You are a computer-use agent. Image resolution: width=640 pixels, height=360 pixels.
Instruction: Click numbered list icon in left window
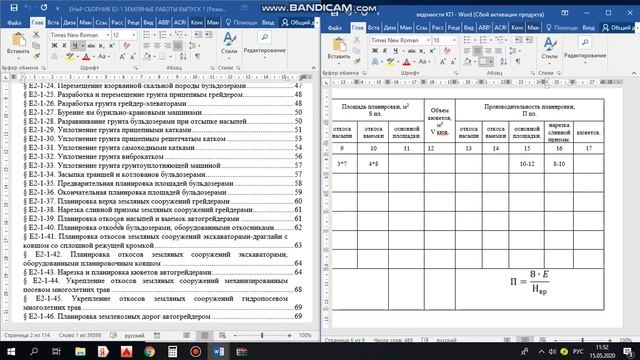pos(162,35)
